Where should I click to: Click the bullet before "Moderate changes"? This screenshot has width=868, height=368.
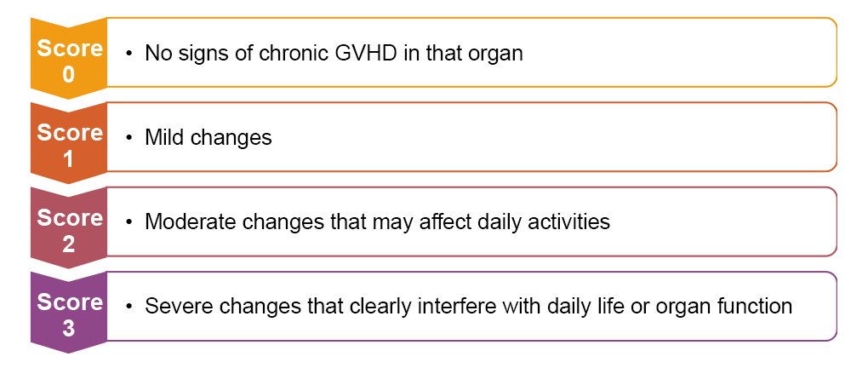pyautogui.click(x=129, y=222)
